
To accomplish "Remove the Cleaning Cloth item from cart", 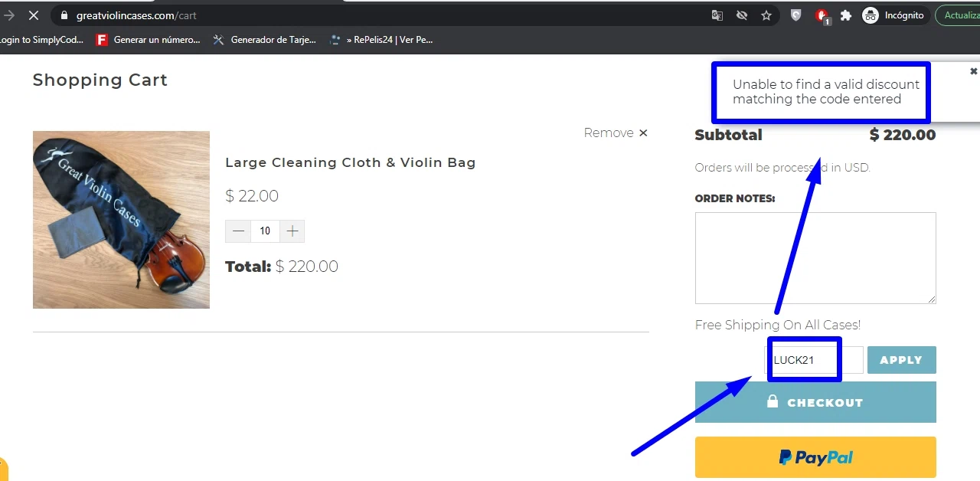I will point(616,133).
